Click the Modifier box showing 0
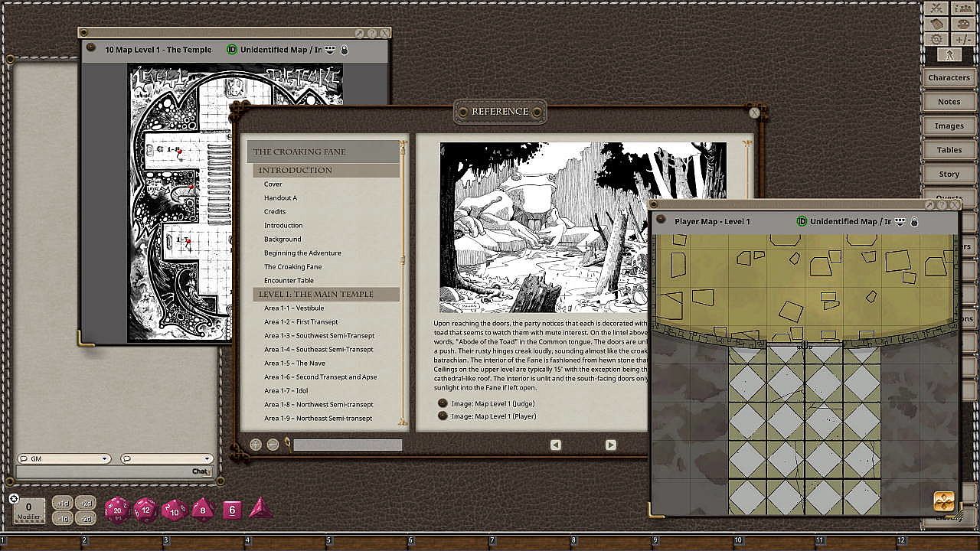Screen dimensions: 980x551 (29, 510)
